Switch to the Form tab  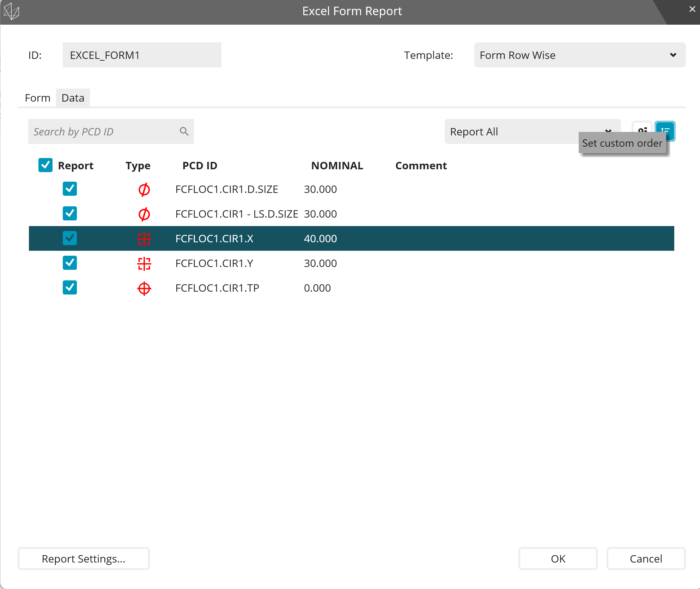[x=37, y=98]
